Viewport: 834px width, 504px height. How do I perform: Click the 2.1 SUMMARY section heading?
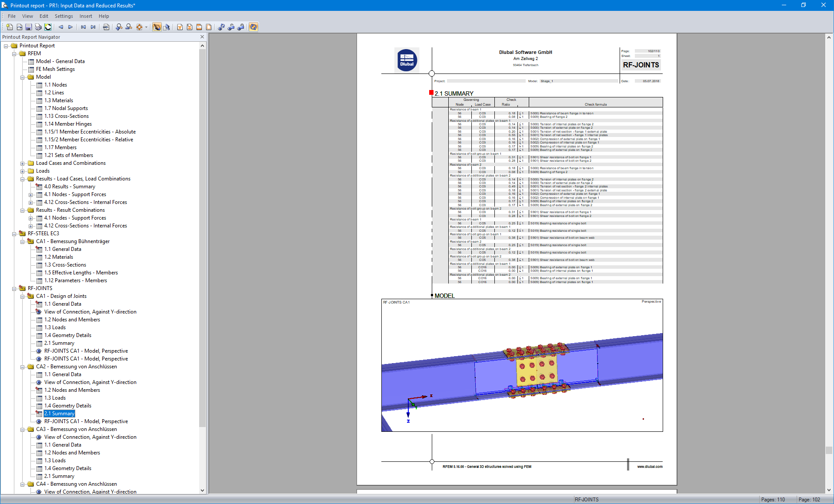[x=454, y=93]
